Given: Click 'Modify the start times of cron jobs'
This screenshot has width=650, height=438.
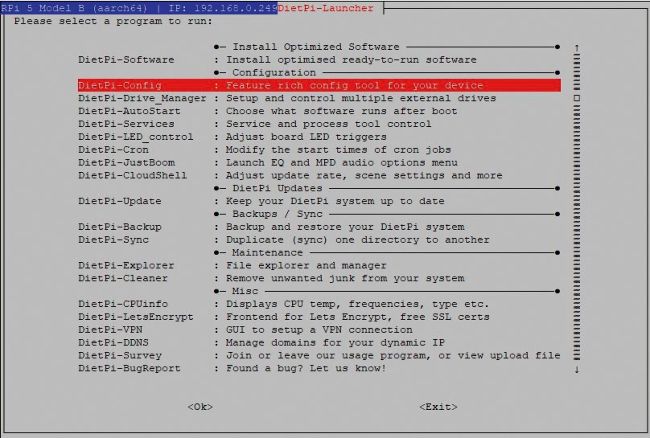Looking at the screenshot, I should [x=338, y=150].
